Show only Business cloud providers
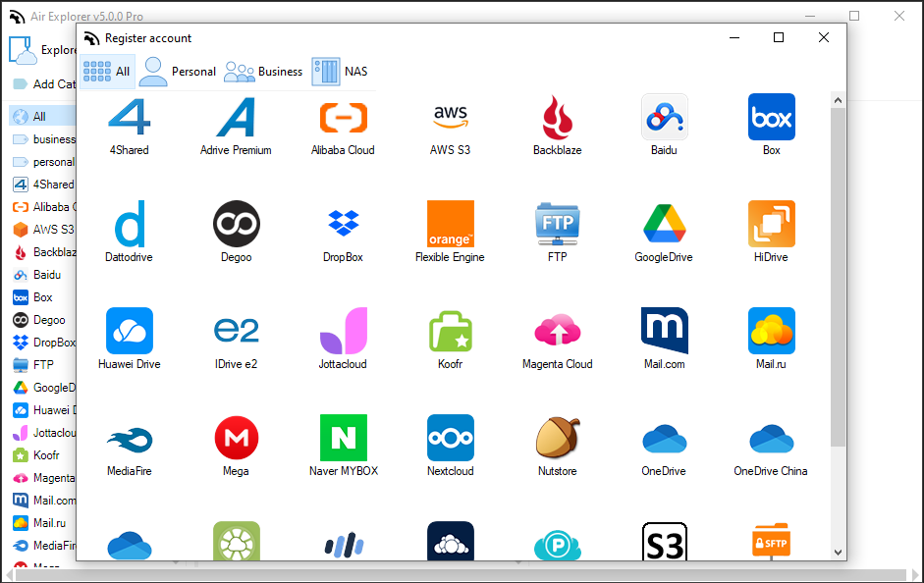 tap(263, 72)
